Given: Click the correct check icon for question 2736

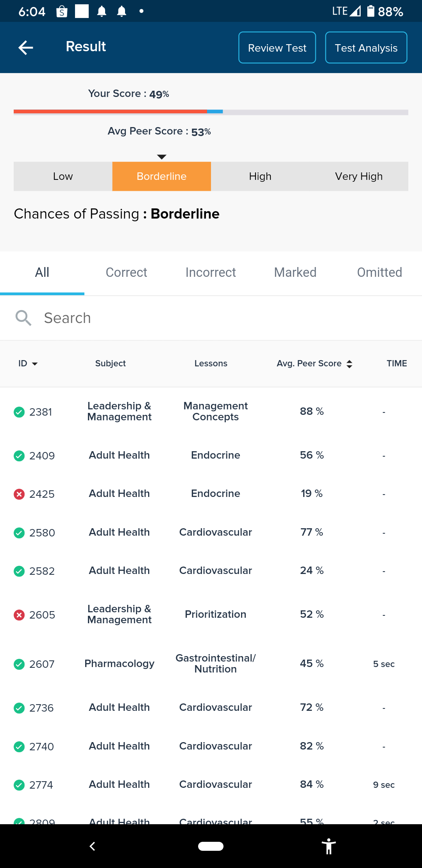Looking at the screenshot, I should click(19, 708).
